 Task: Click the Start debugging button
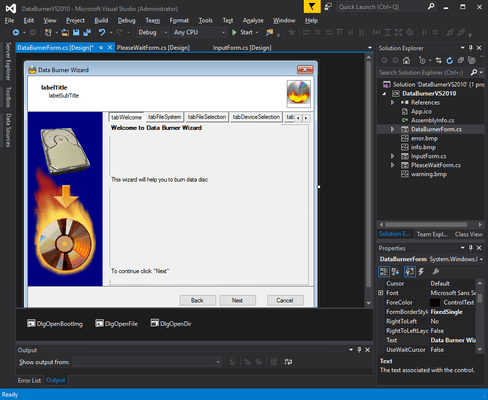pos(243,32)
